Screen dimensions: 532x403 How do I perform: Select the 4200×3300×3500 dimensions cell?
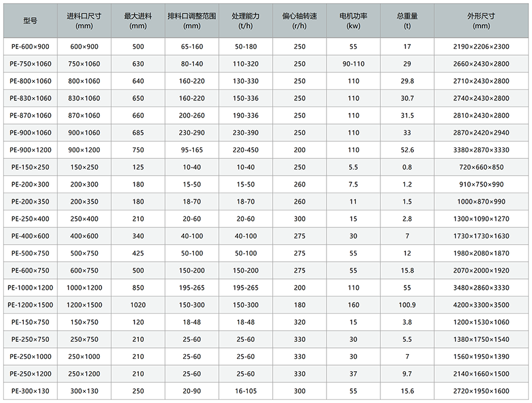(x=481, y=305)
